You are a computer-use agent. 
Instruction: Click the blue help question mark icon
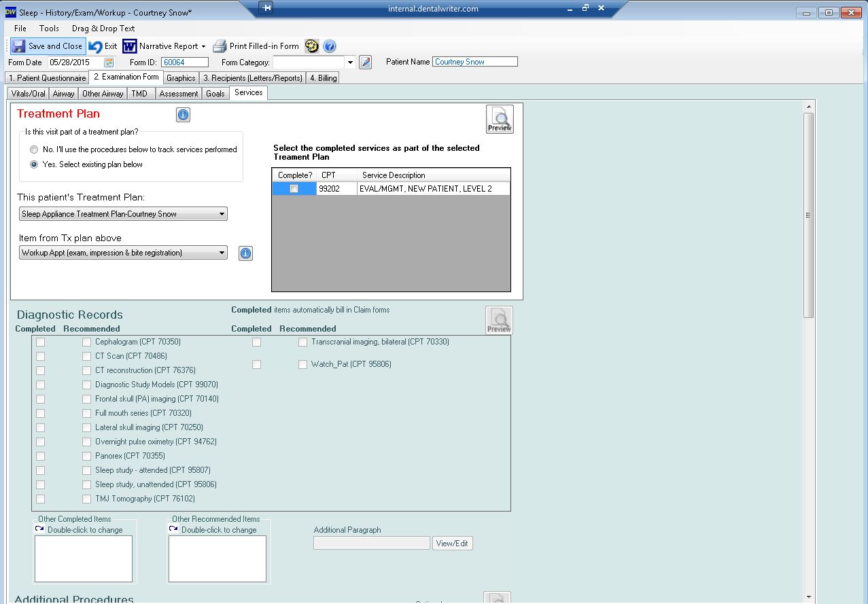[330, 46]
